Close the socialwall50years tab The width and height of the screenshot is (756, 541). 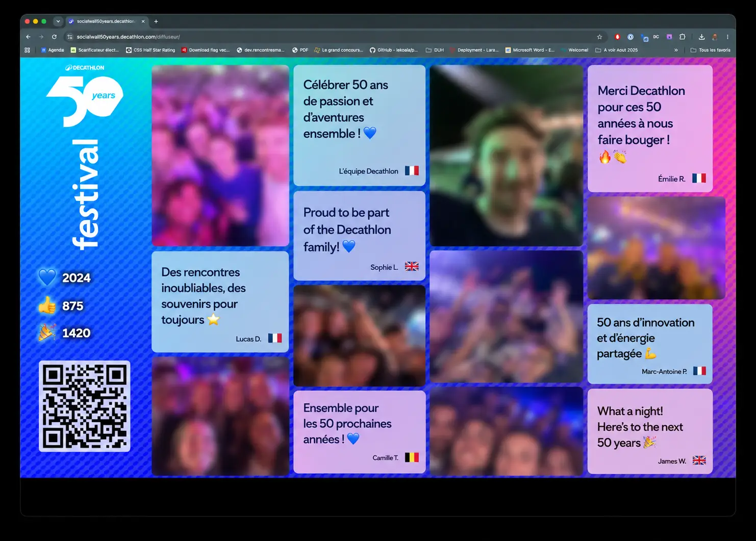(x=143, y=21)
